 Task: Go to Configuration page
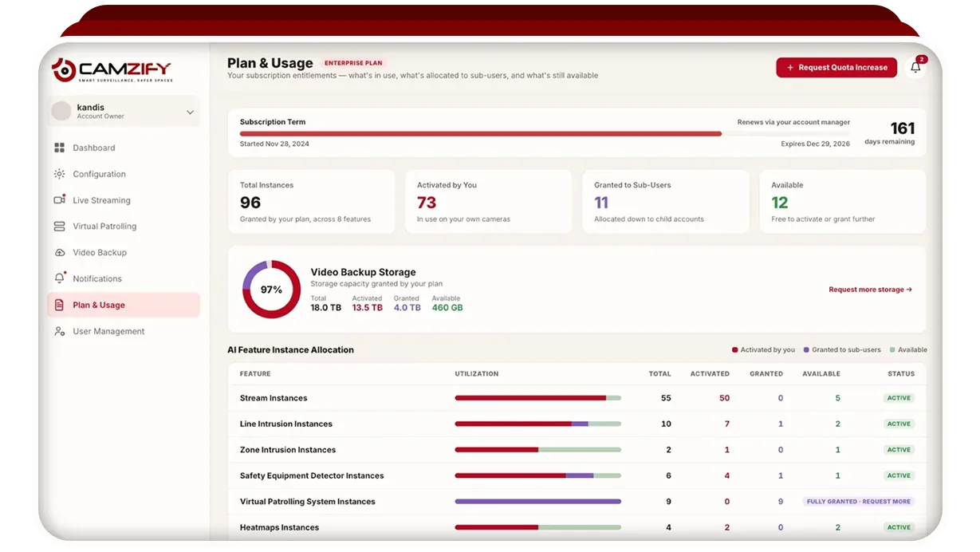pos(124,174)
